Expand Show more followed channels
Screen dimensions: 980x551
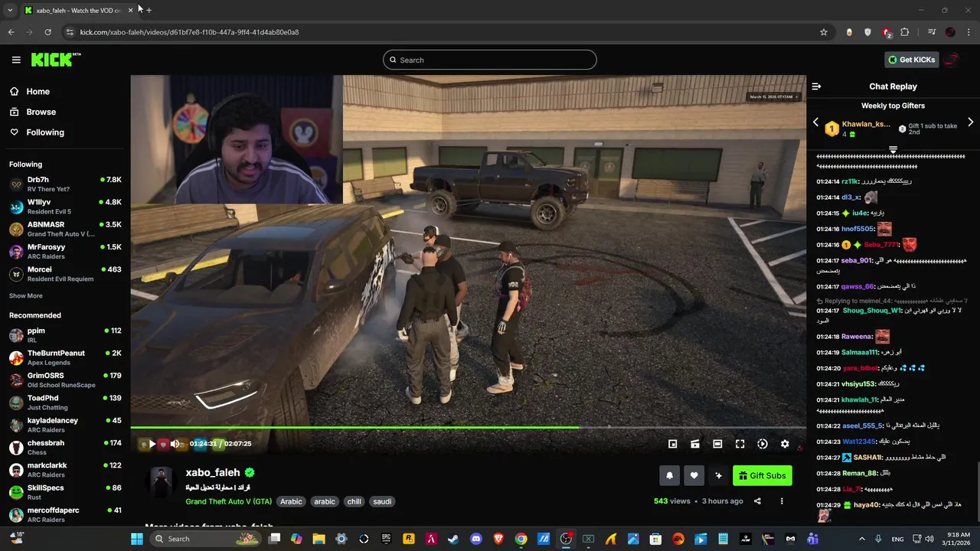click(x=26, y=295)
